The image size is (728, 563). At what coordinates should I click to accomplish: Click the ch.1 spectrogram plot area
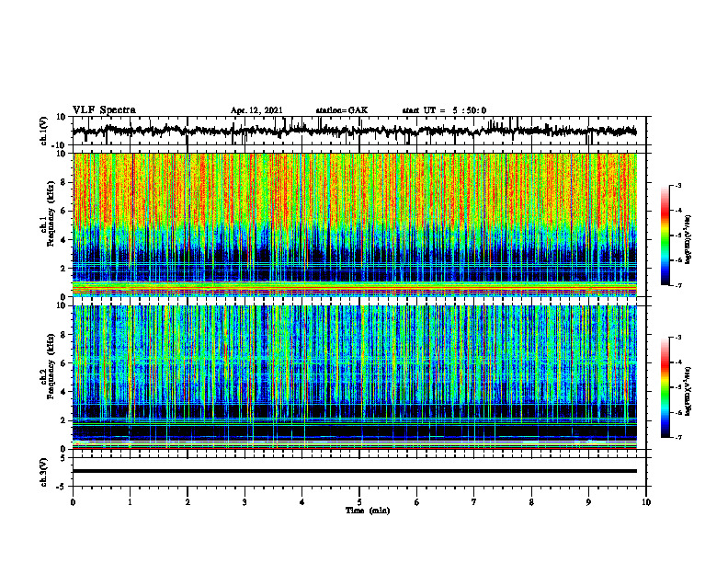click(x=355, y=224)
